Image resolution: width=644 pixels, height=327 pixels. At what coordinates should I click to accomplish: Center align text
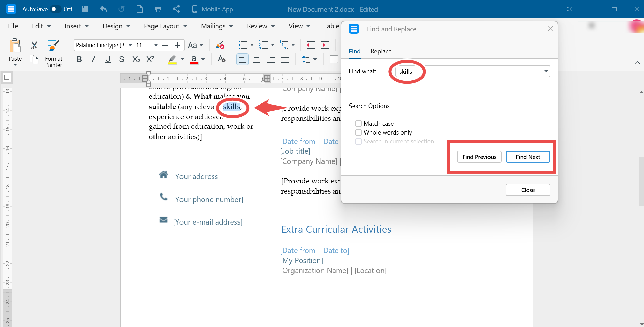coord(257,59)
